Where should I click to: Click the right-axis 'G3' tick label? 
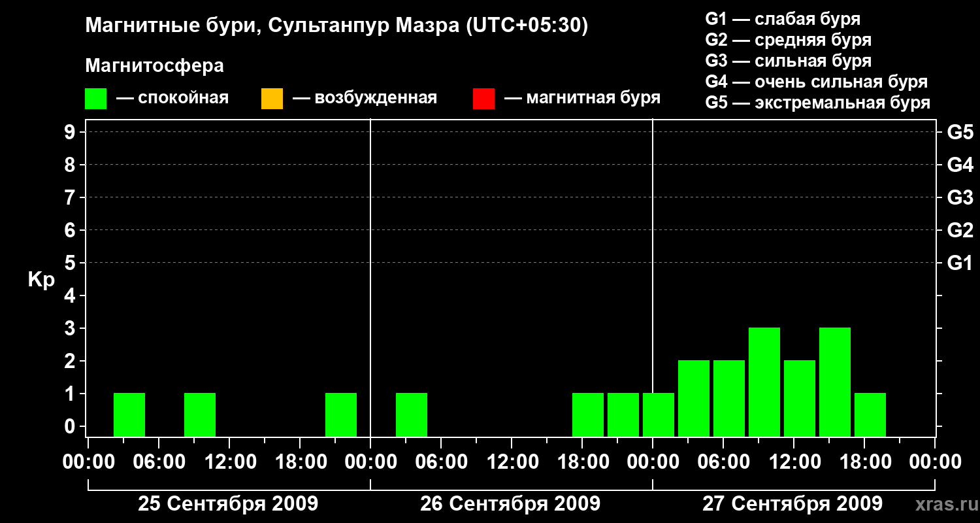(960, 197)
